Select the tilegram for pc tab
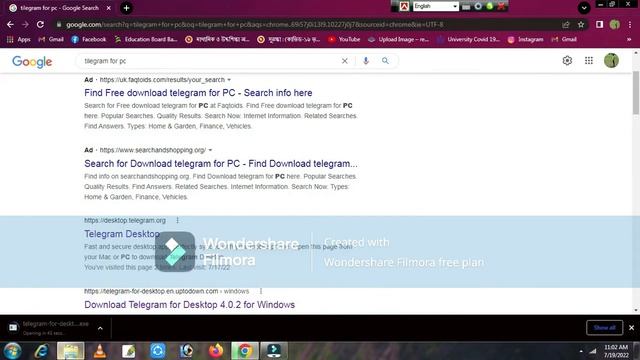 pos(59,8)
